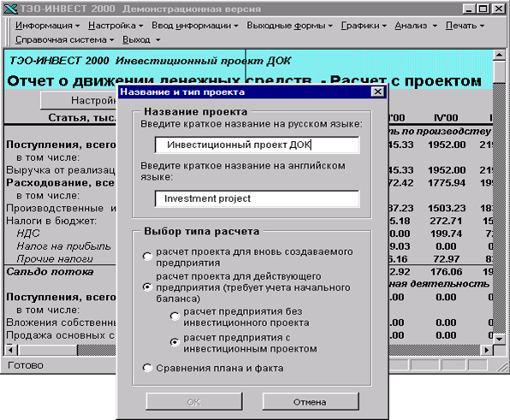Open the Настройка menu
Screen dimensions: 510x420
click(x=116, y=26)
